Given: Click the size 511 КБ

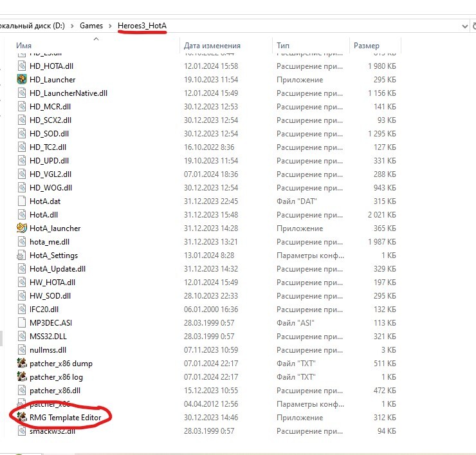Looking at the screenshot, I should click(x=385, y=363).
